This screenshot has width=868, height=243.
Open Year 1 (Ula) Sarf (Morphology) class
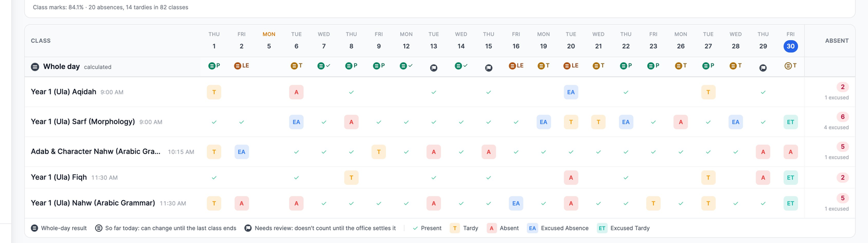coord(83,121)
